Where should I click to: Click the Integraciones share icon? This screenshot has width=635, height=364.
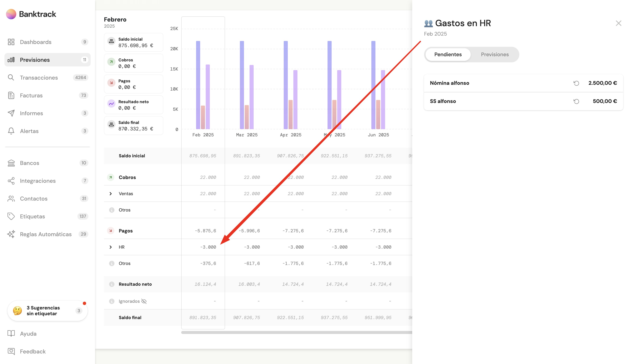click(11, 181)
